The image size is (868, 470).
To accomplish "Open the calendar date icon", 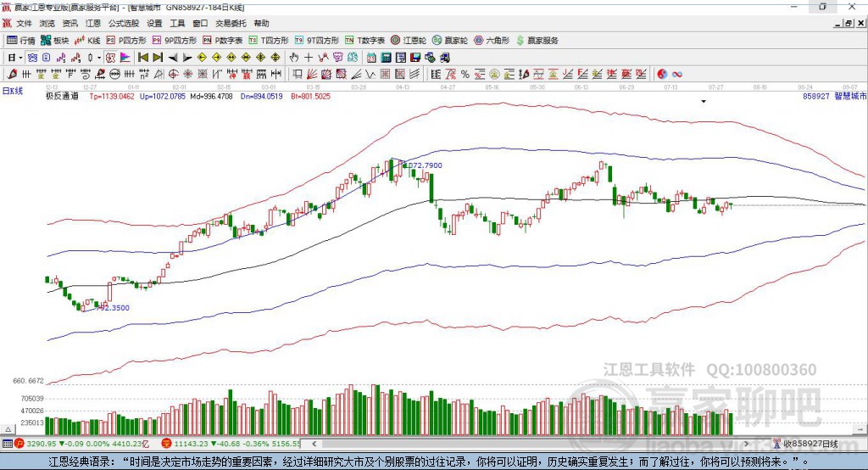I will tap(371, 57).
